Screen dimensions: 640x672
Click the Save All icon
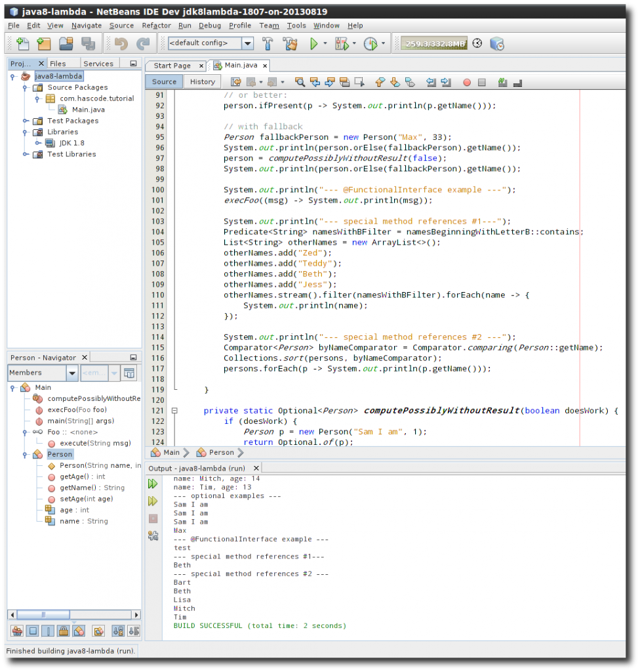(x=86, y=43)
